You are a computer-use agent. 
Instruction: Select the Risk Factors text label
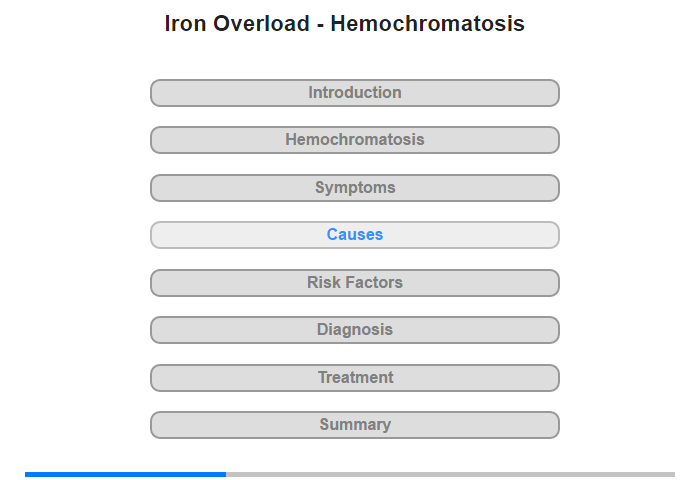pyautogui.click(x=355, y=282)
